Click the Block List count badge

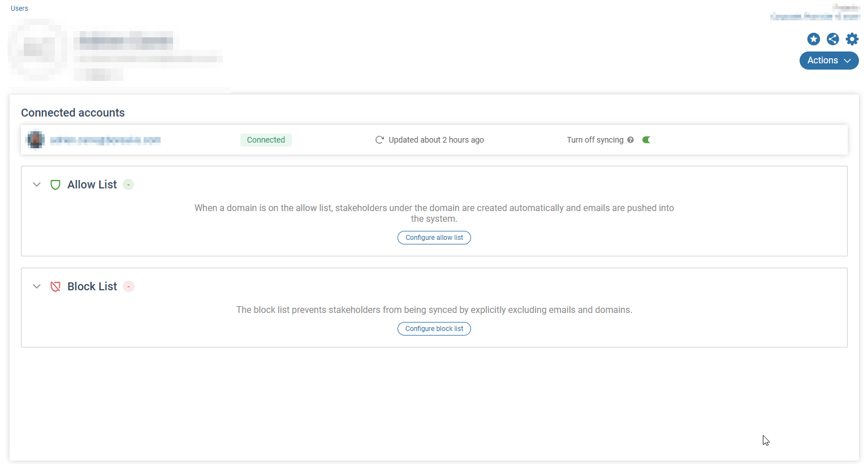coord(128,287)
